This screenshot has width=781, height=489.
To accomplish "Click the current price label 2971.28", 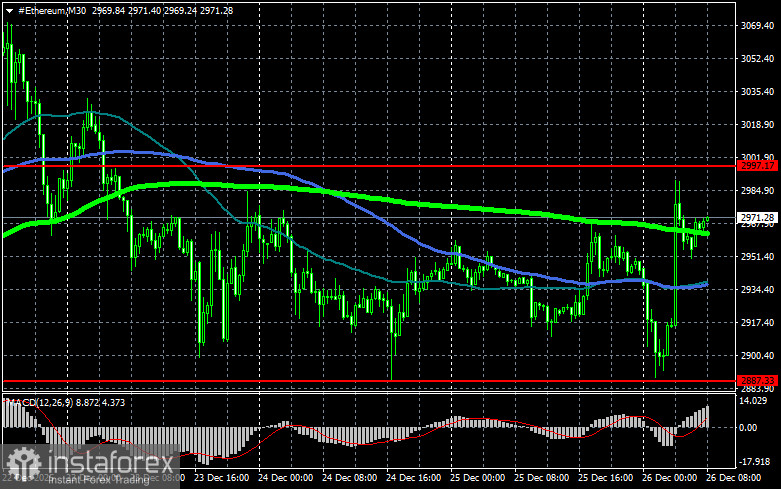I will [x=757, y=218].
